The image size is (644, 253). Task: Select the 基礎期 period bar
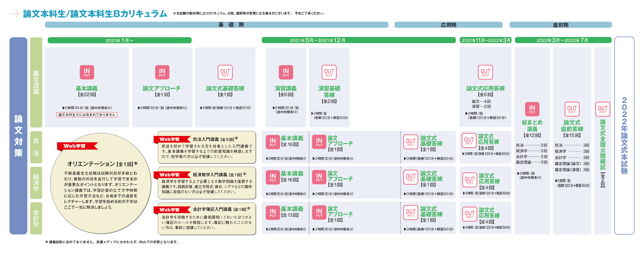216,25
